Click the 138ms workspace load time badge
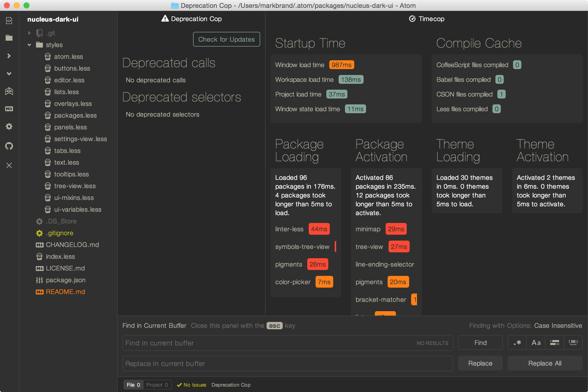This screenshot has width=588, height=392. click(x=351, y=79)
